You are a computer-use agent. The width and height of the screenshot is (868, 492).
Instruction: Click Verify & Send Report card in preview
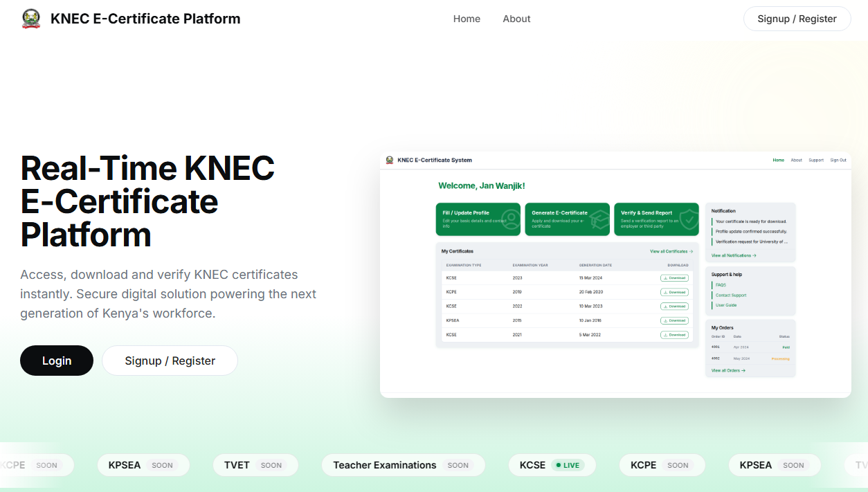tap(656, 219)
